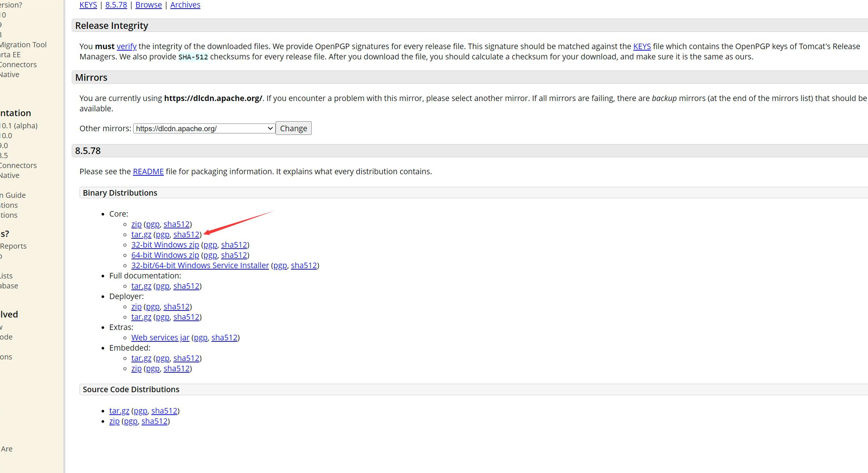Download Full documentation tar.gz
The height and width of the screenshot is (473, 868).
pos(141,286)
